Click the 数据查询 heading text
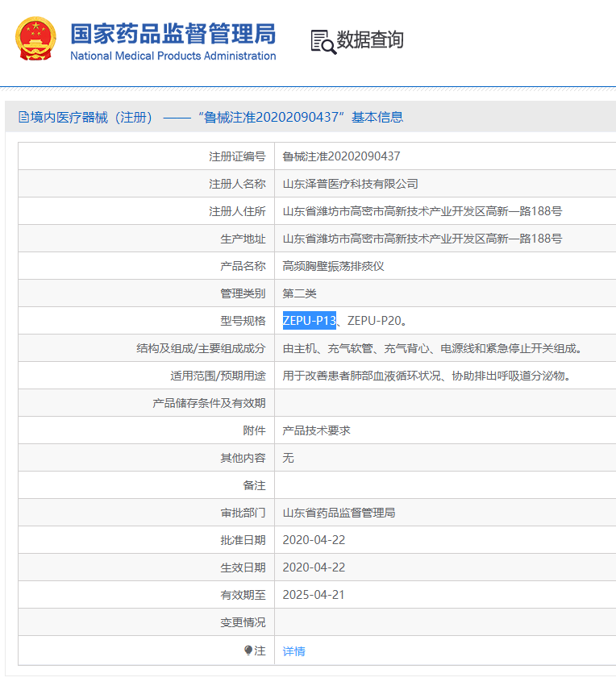The width and height of the screenshot is (616, 690). click(370, 40)
